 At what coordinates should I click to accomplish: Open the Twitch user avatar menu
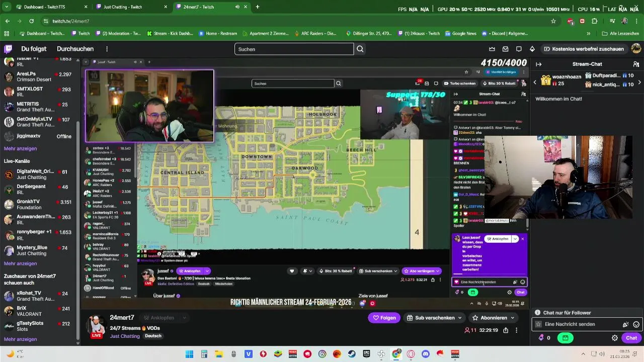[x=636, y=49]
